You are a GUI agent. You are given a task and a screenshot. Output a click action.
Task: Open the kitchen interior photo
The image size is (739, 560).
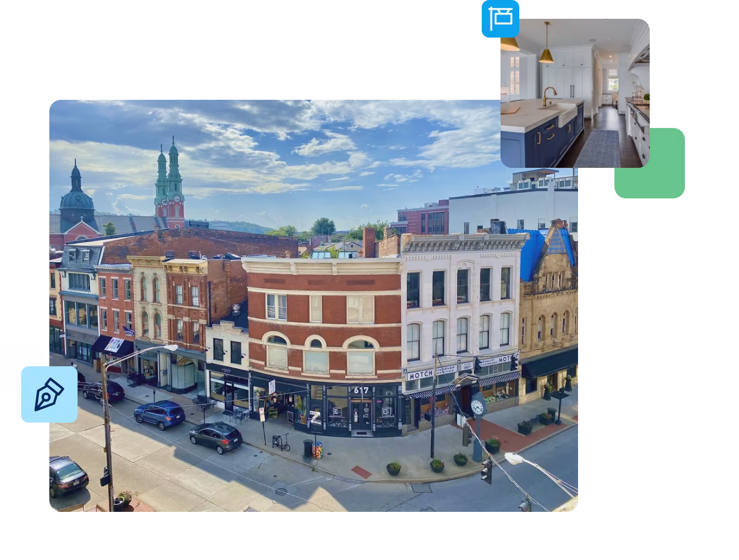pyautogui.click(x=575, y=93)
